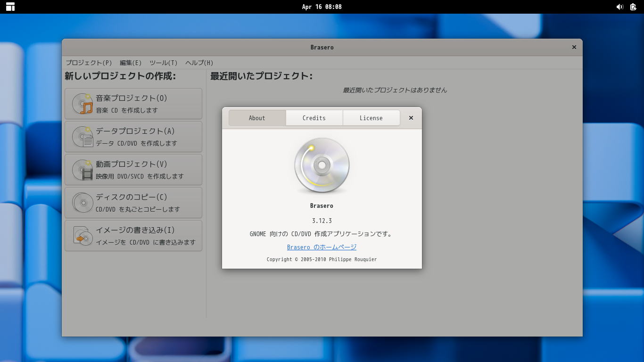
Task: Click the image burn icon for イメージの書き込み
Action: 83,236
